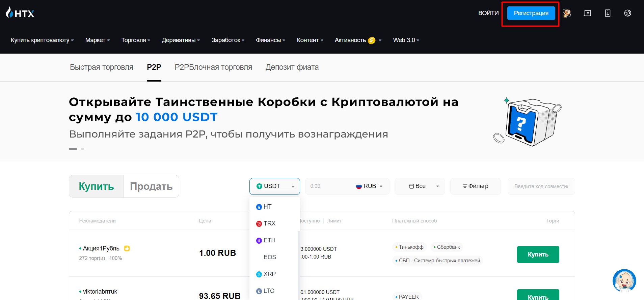The width and height of the screenshot is (644, 300).
Task: Expand the Купить криптовалюту menu
Action: [42, 40]
